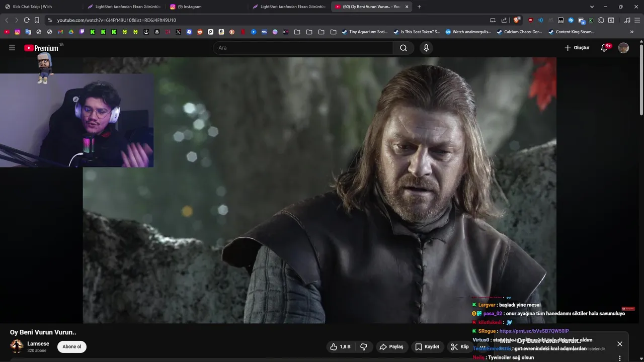This screenshot has height=362, width=644.
Task: Open playlist three-dot options menu
Action: (x=620, y=358)
